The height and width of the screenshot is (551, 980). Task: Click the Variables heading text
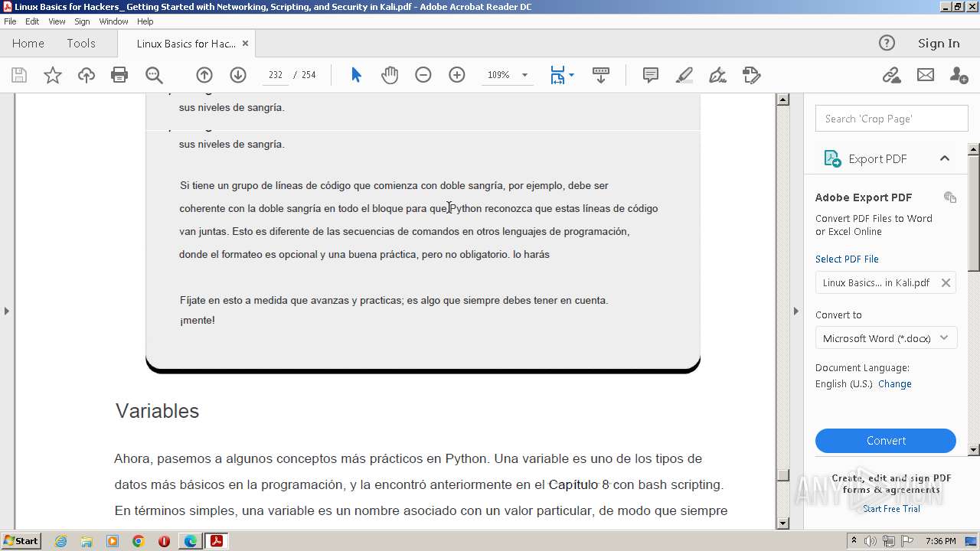click(157, 411)
